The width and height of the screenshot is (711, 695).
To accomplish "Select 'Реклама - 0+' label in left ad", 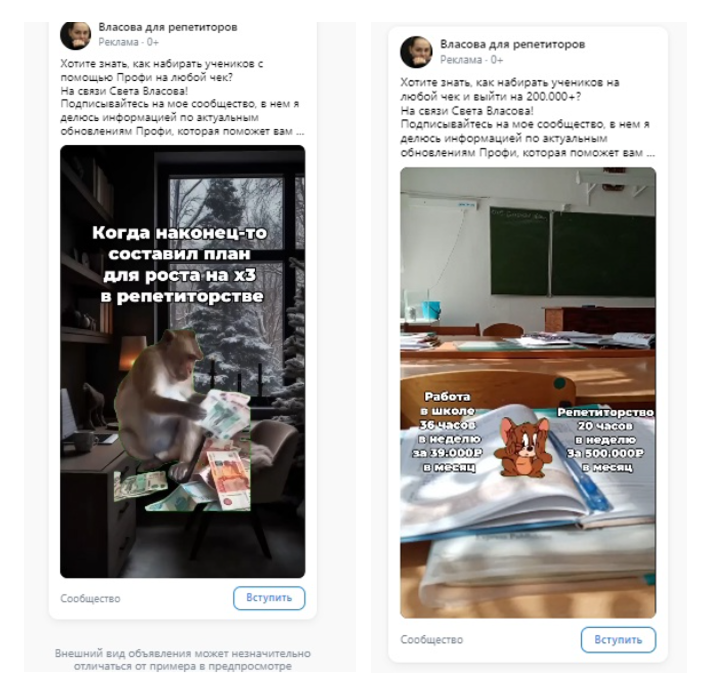I will [128, 42].
